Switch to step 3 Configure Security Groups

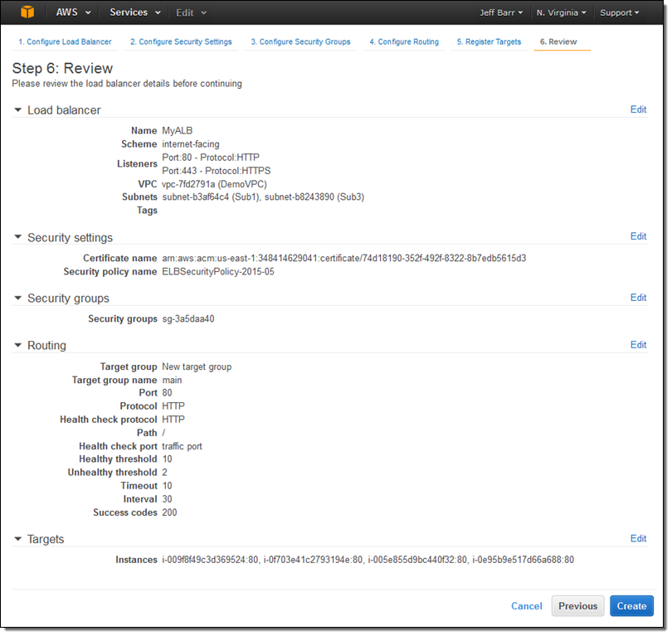[x=300, y=41]
